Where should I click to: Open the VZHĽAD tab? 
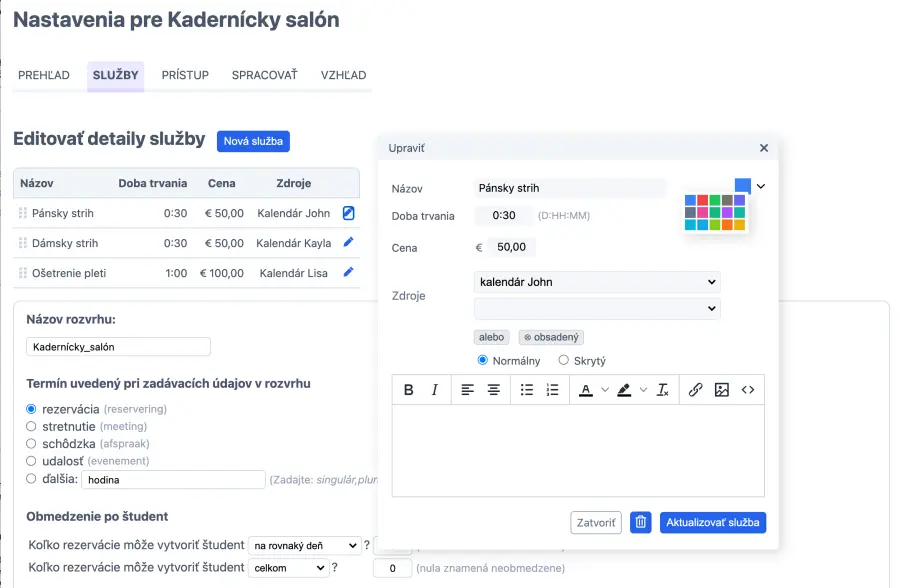point(343,75)
